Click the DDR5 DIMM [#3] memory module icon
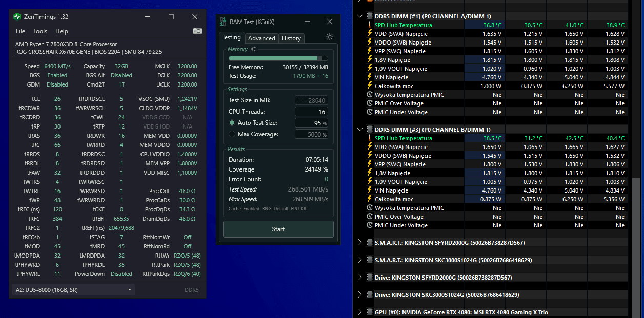 [x=370, y=130]
